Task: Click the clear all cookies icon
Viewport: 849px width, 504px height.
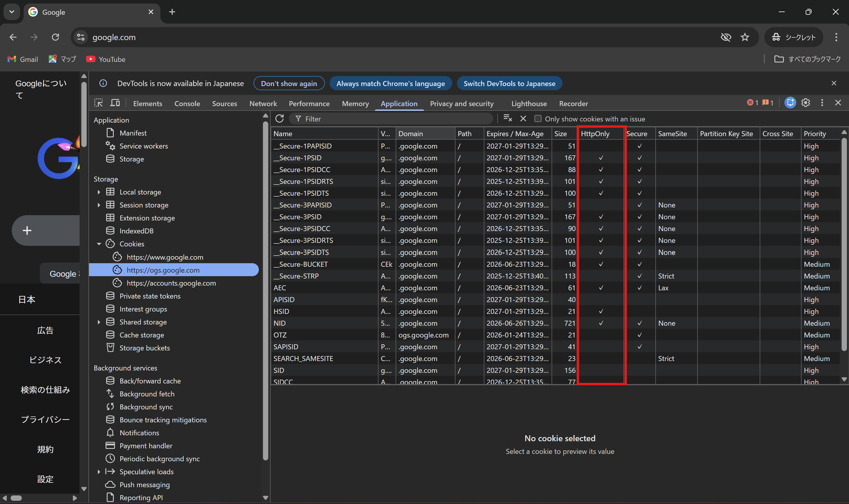Action: tap(507, 118)
